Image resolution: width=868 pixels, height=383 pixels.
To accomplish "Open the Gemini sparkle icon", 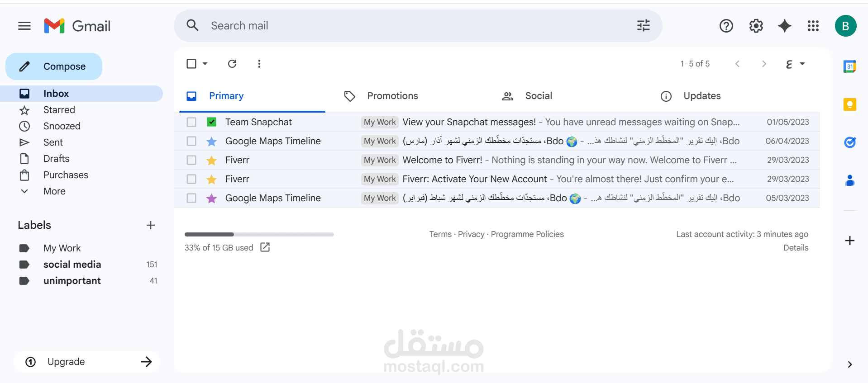I will [x=784, y=26].
